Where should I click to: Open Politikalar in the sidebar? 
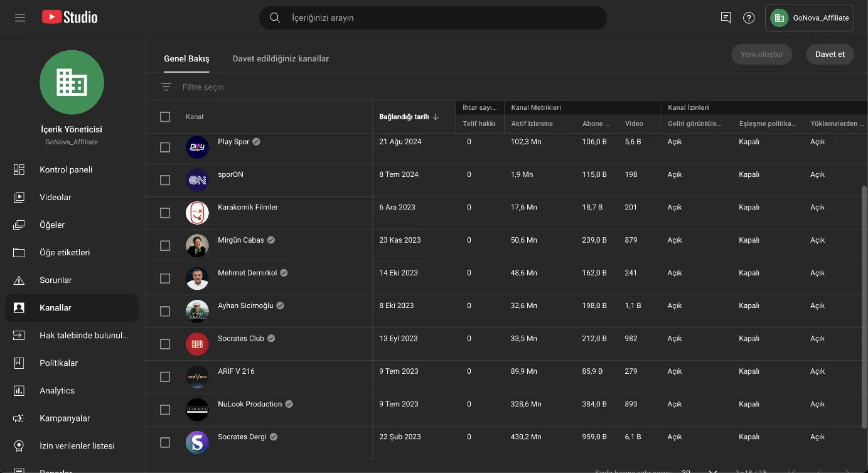coord(72,363)
